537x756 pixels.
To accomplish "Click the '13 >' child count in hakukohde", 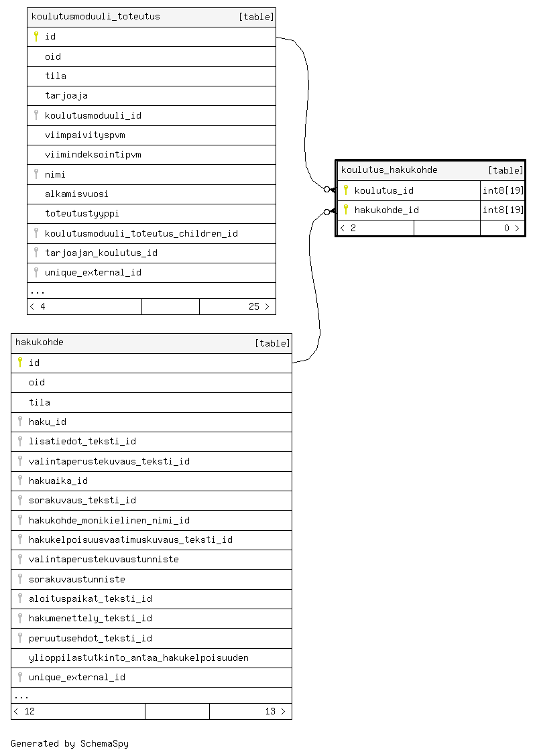I will coord(276,711).
